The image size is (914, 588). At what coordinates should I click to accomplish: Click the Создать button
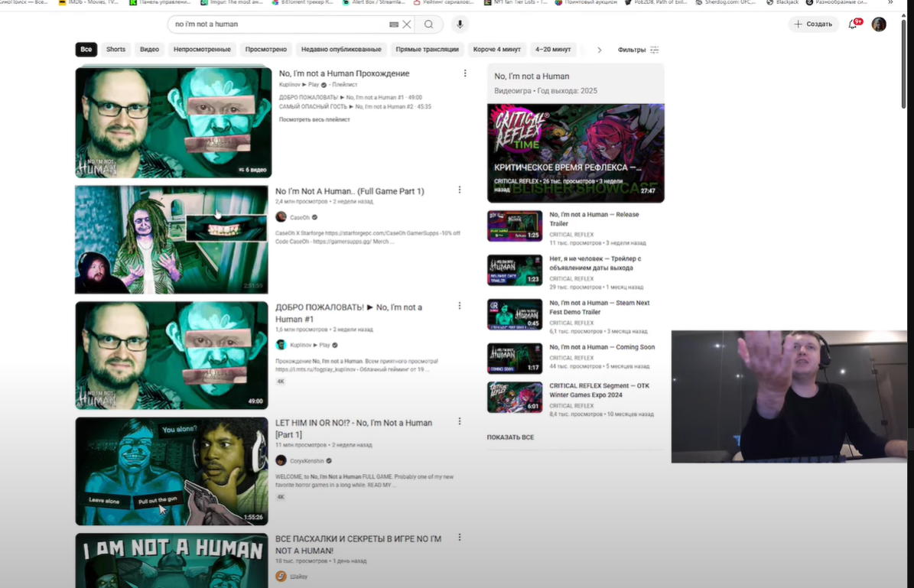pyautogui.click(x=813, y=24)
